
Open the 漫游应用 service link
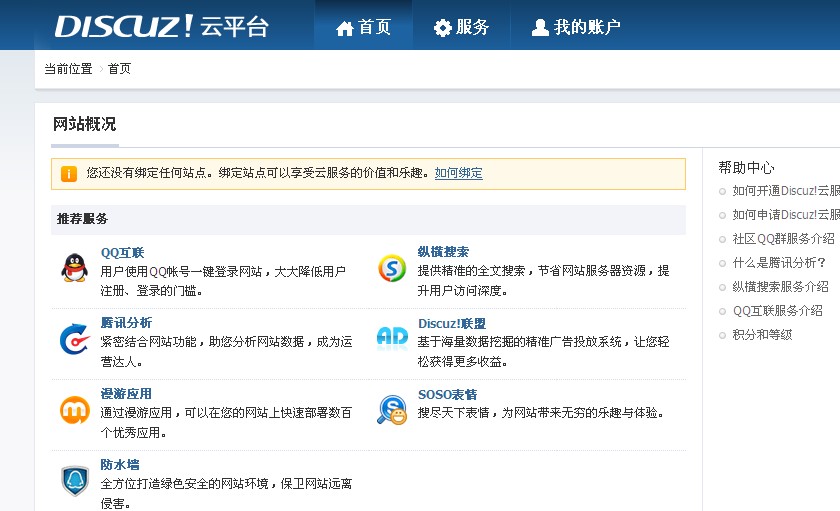coord(126,394)
